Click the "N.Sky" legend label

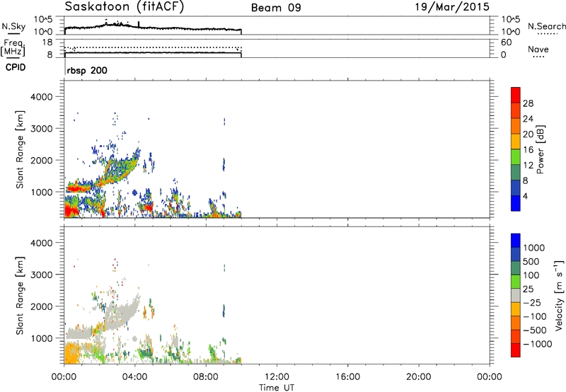(13, 26)
